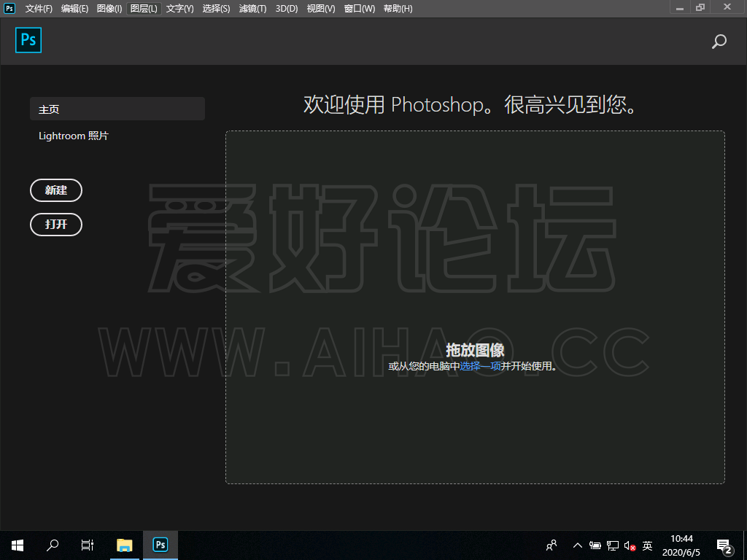Open the 选择(S) menu
This screenshot has height=560, width=747.
click(216, 9)
